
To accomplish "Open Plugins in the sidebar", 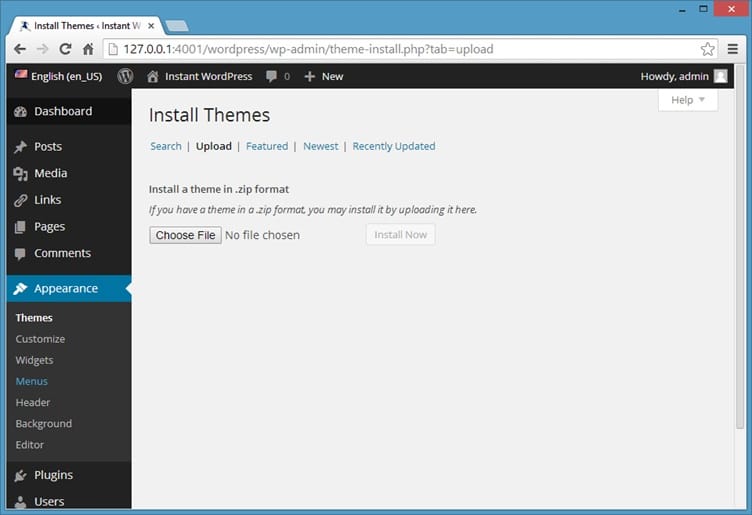I will tap(53, 475).
